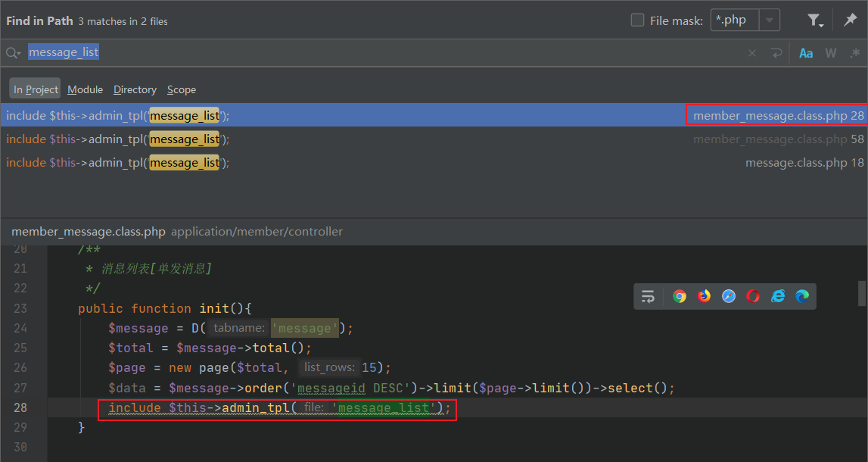
Task: Select result member_message.class.php 58
Action: point(434,139)
